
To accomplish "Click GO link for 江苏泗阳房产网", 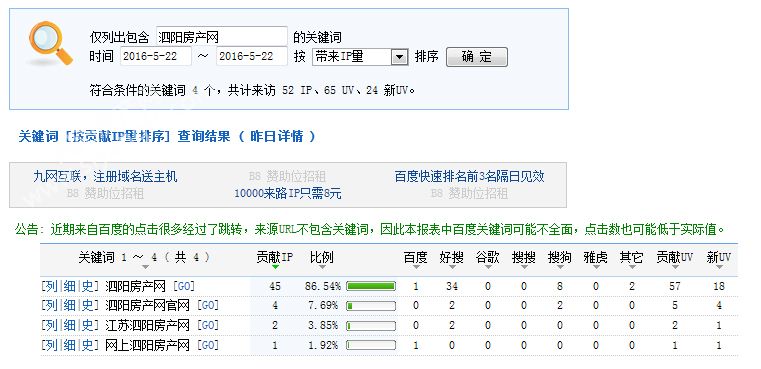I will (208, 325).
